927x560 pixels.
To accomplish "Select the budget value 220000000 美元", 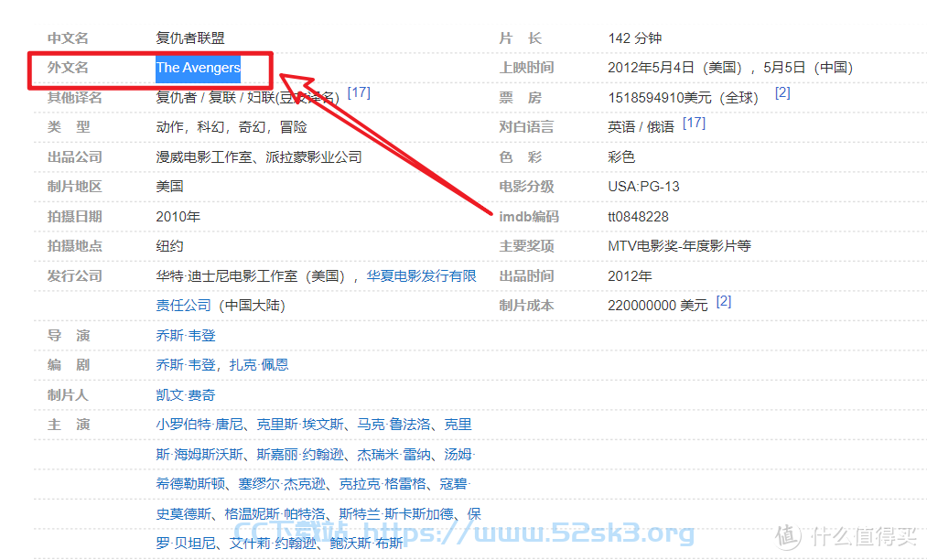I will (x=658, y=306).
